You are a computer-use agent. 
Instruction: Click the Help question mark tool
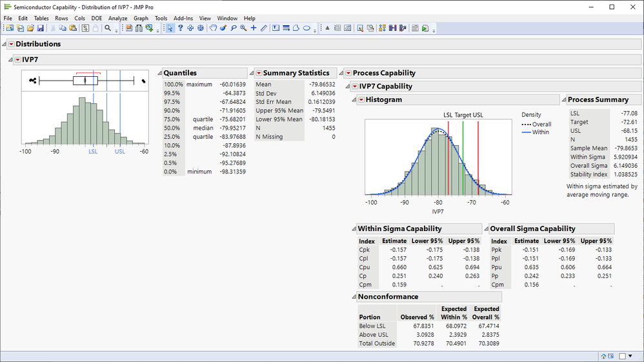click(181, 28)
